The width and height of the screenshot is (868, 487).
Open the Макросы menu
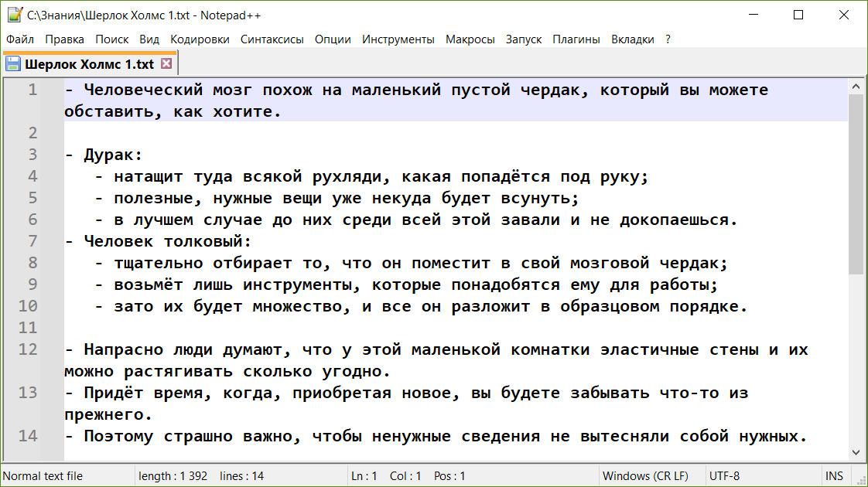[470, 39]
